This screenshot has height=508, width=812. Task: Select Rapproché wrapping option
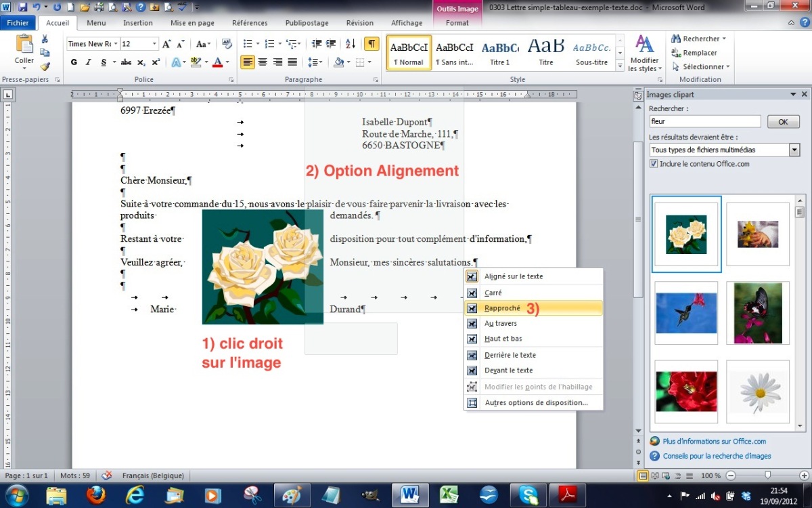(x=533, y=308)
